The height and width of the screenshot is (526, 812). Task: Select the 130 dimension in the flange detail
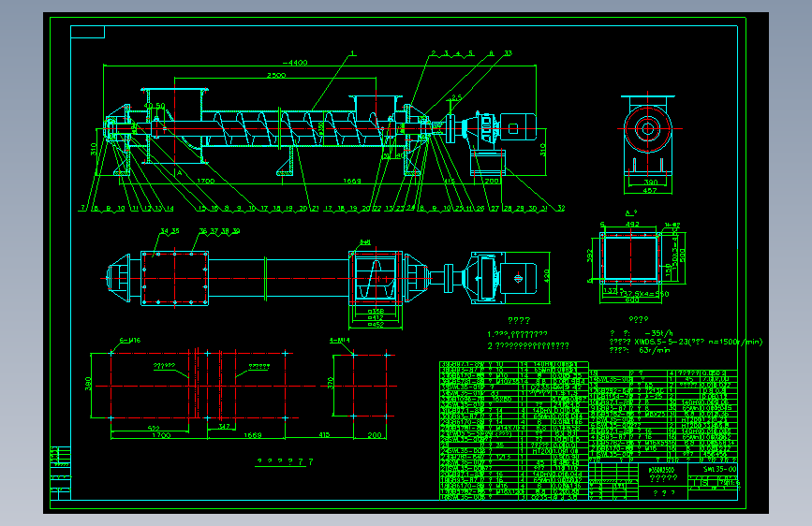[668, 270]
